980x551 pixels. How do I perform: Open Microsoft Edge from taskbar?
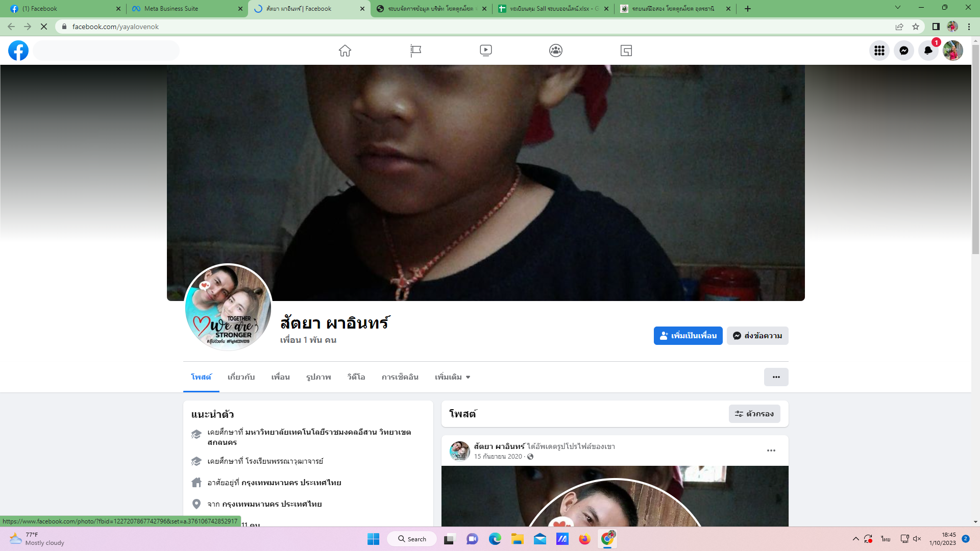495,539
